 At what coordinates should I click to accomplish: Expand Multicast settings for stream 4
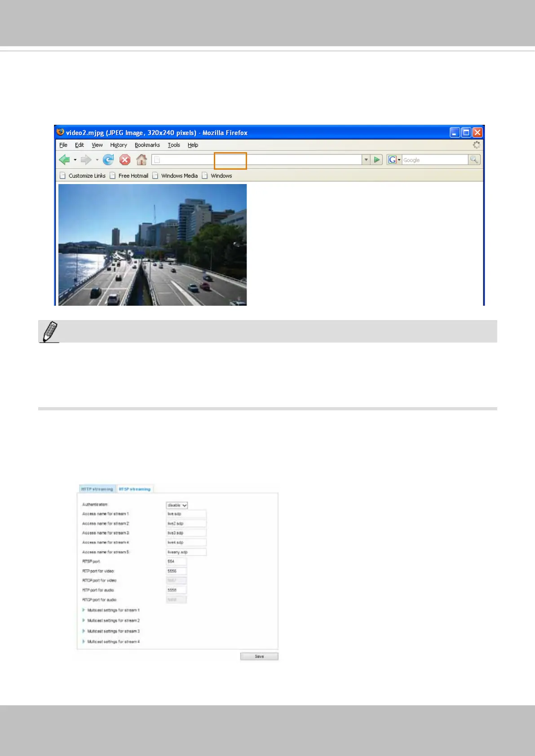point(111,642)
